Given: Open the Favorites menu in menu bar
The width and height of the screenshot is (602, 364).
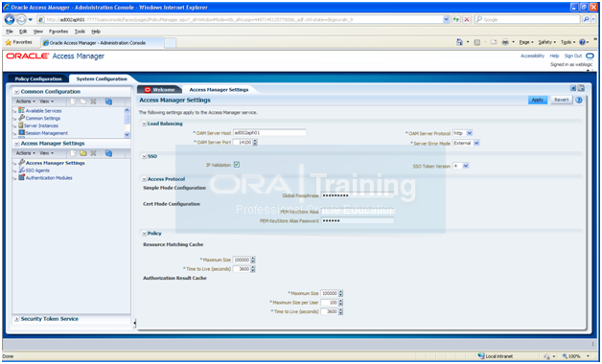Looking at the screenshot, I should [x=58, y=32].
